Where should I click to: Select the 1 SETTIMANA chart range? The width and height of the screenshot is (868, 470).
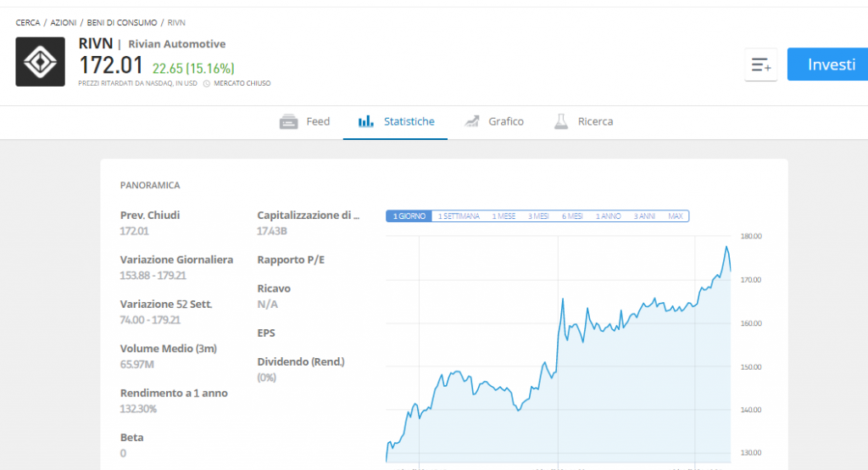click(459, 216)
